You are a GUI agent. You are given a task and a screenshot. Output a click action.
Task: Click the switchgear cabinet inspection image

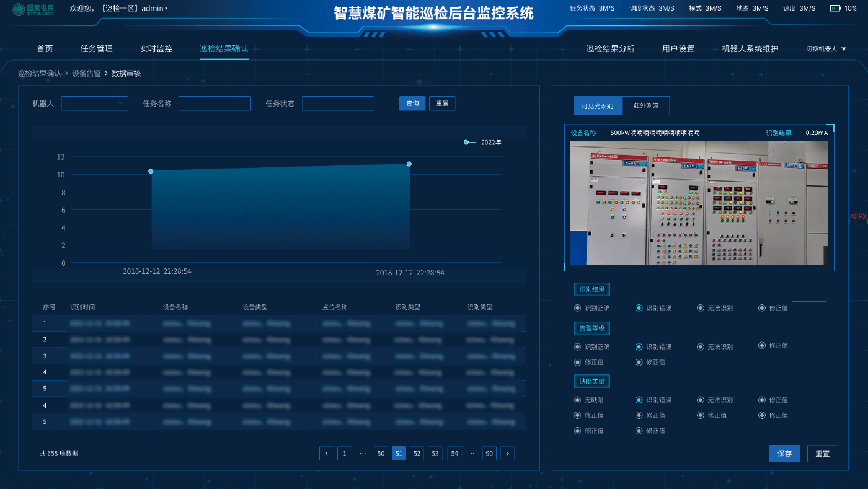pyautogui.click(x=698, y=203)
